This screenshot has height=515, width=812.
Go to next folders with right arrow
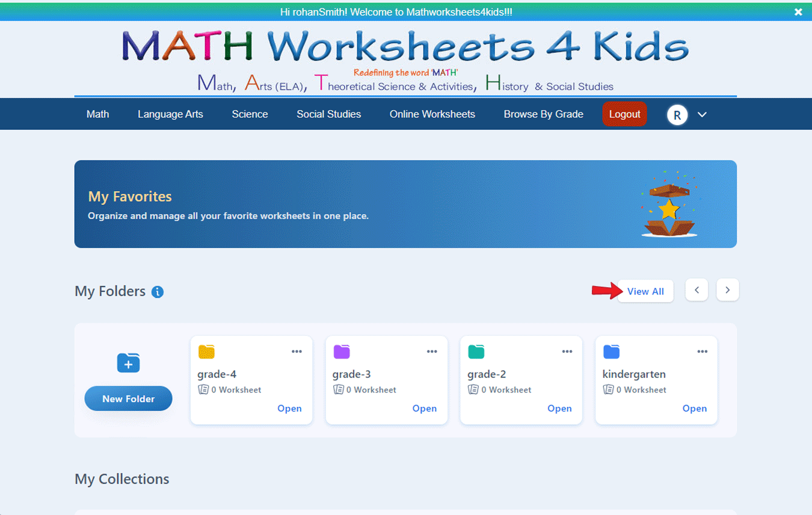727,290
